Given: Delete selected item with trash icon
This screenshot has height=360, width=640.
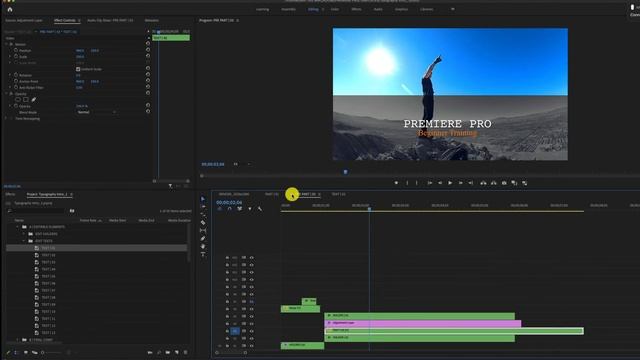Looking at the screenshot, I should 186,352.
